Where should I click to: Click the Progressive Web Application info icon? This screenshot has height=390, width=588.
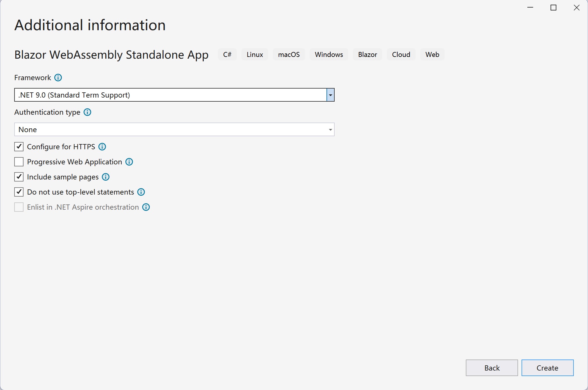pos(129,162)
